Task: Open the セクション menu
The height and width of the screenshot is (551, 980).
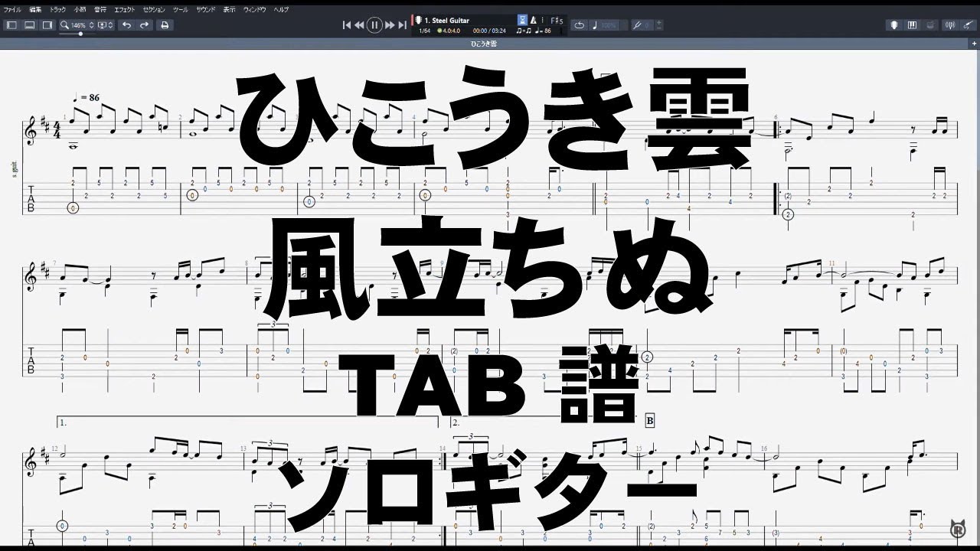Action: (x=155, y=9)
